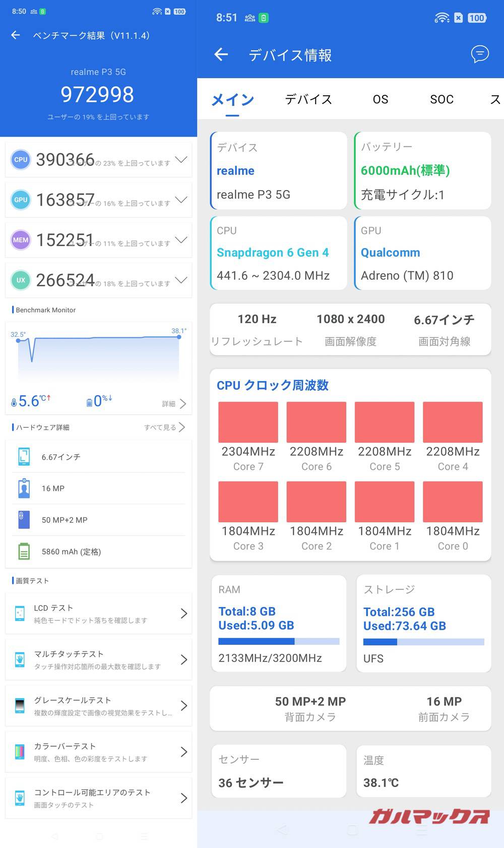This screenshot has width=504, height=848.
Task: Expand the MEM score 152251 details
Action: coord(181,240)
